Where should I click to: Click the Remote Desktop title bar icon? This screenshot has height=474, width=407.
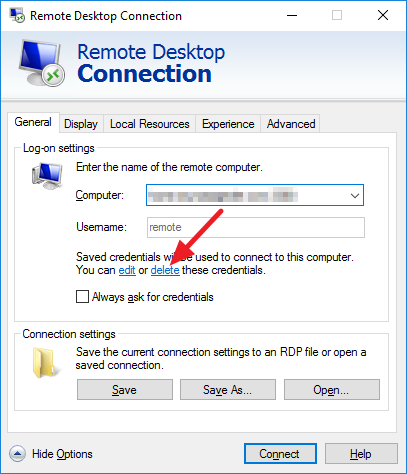[17, 15]
